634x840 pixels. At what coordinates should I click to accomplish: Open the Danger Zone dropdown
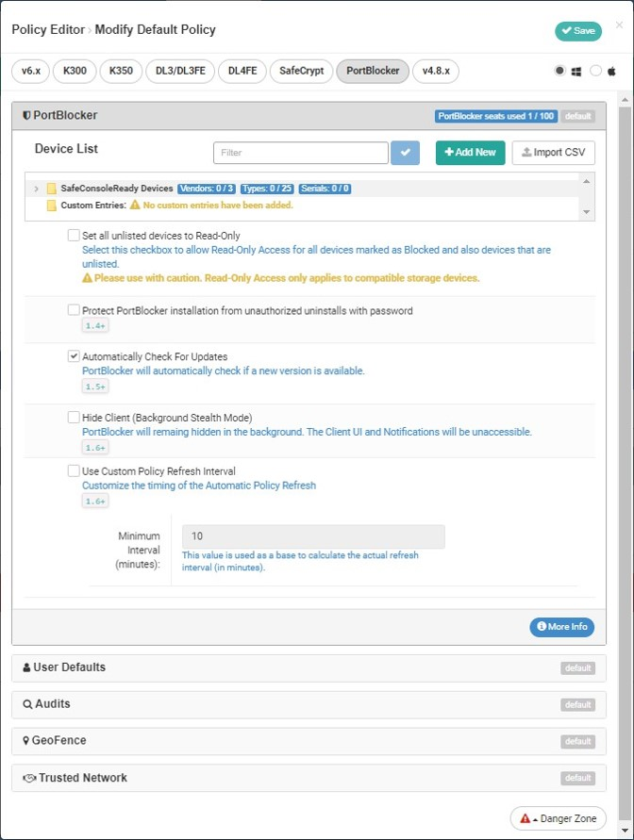click(x=558, y=818)
